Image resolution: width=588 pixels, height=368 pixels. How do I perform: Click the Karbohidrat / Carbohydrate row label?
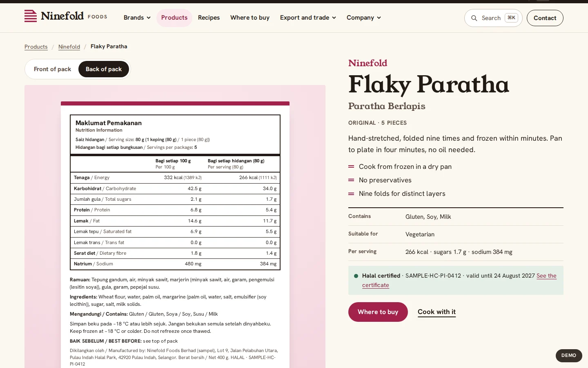point(105,188)
